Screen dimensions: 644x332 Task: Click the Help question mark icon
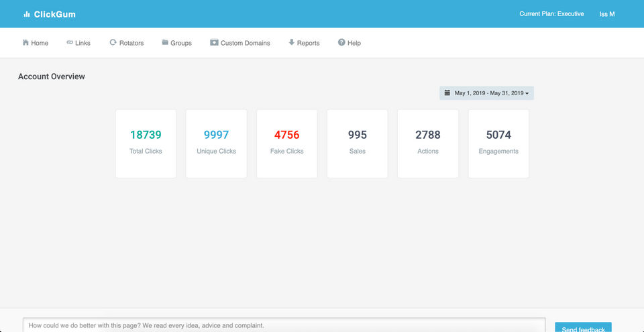pos(341,42)
